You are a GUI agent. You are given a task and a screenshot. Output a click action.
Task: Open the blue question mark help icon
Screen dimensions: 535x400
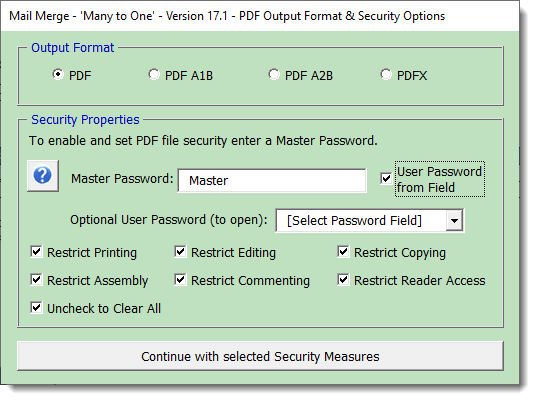[43, 176]
